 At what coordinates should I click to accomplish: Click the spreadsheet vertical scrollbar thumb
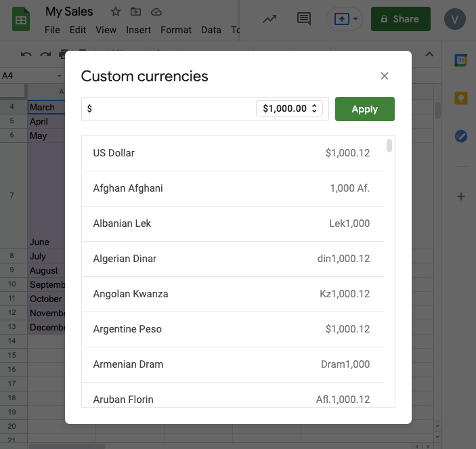coord(437,110)
